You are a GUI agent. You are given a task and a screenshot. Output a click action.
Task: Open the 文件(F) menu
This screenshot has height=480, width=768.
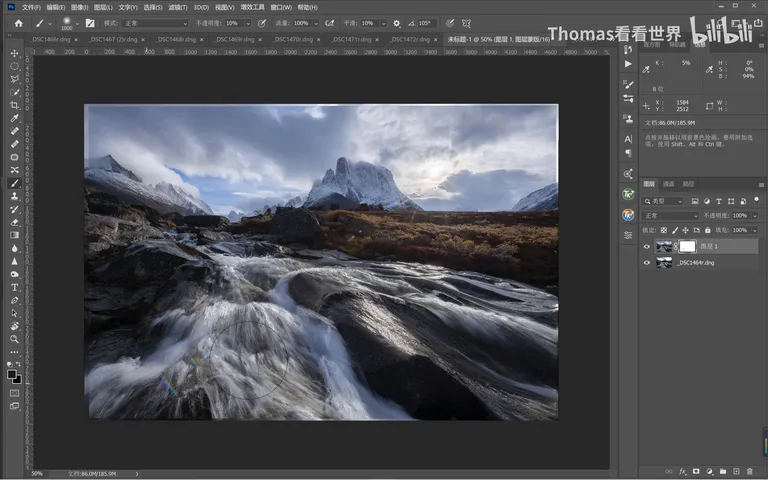click(31, 7)
